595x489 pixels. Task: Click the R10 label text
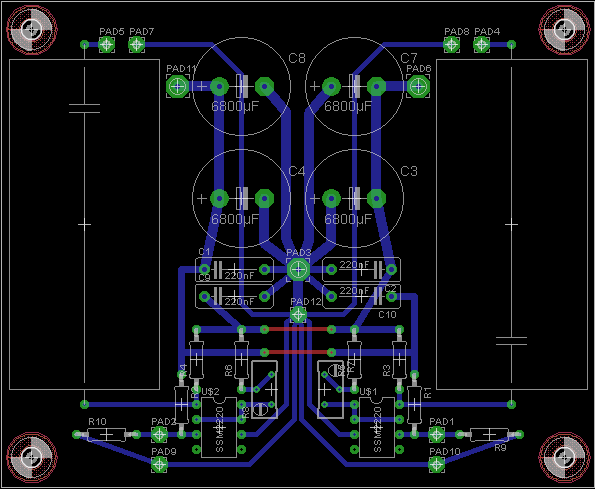click(x=98, y=421)
